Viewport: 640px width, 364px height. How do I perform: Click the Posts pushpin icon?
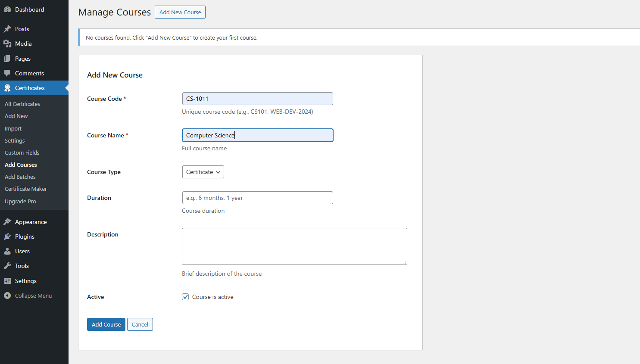[7, 29]
